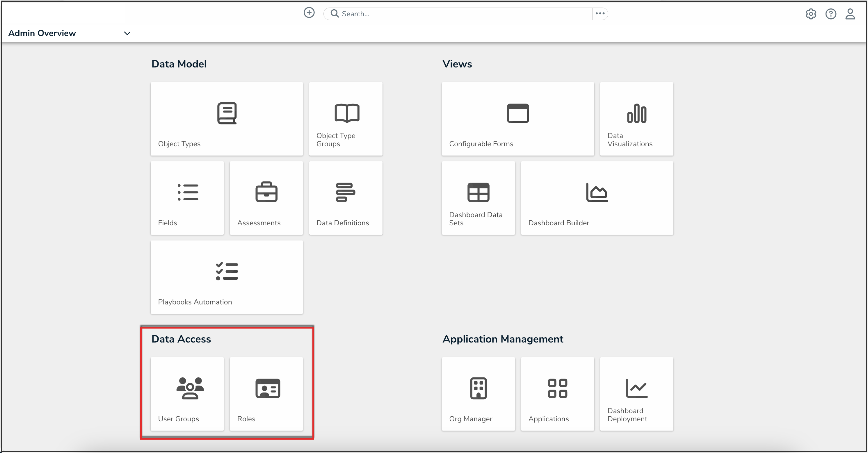Open the Configurable Forms tile
The width and height of the screenshot is (868, 453).
(517, 119)
